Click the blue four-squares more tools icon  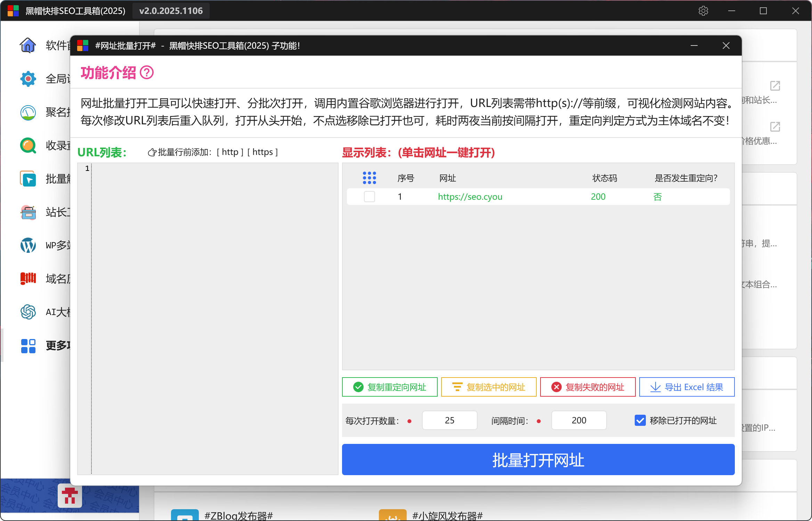pyautogui.click(x=28, y=346)
